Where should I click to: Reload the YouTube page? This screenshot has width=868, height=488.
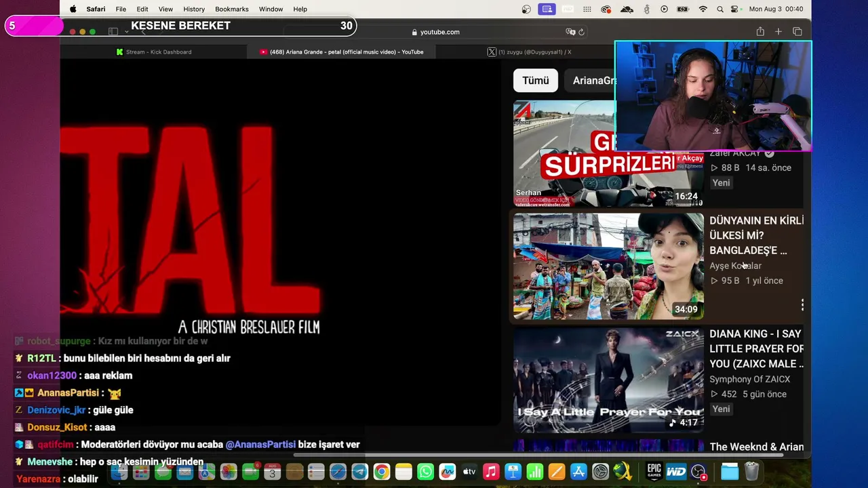pyautogui.click(x=581, y=32)
